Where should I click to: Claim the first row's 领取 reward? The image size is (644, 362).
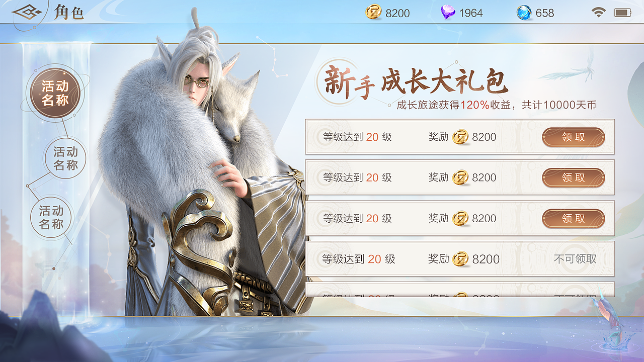pos(574,137)
